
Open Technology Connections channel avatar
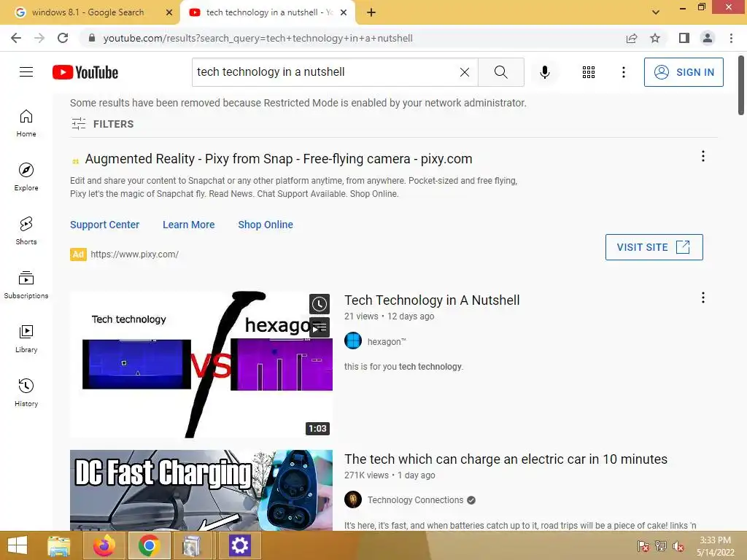pyautogui.click(x=353, y=499)
